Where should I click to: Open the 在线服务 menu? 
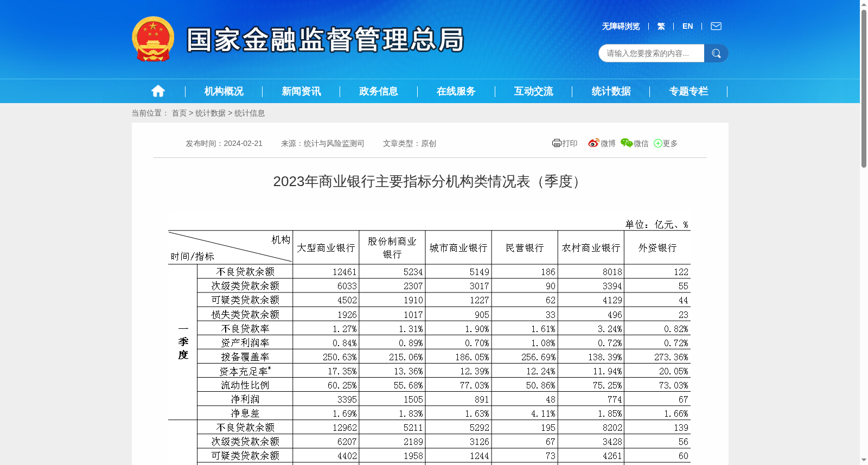click(456, 91)
